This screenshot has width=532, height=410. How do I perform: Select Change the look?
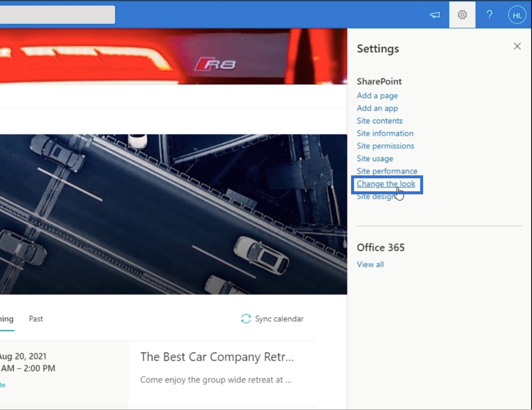click(x=386, y=184)
